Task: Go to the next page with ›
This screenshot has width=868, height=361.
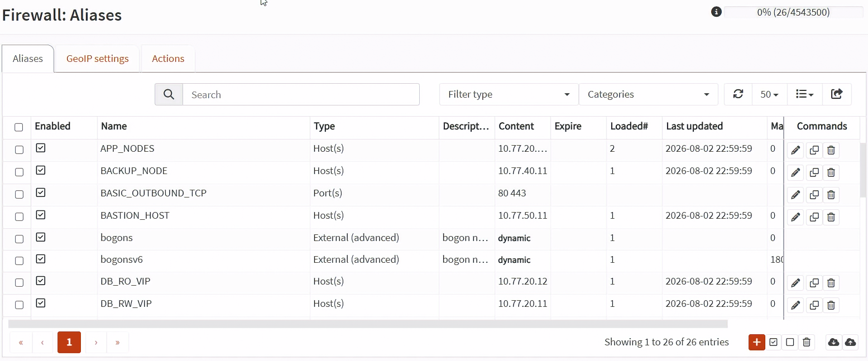Action: tap(96, 342)
